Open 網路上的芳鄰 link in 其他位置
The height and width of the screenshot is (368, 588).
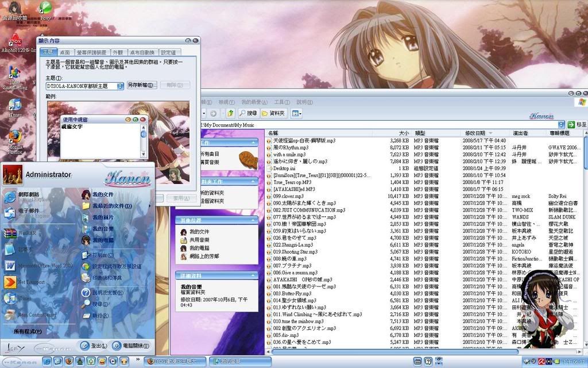click(204, 256)
